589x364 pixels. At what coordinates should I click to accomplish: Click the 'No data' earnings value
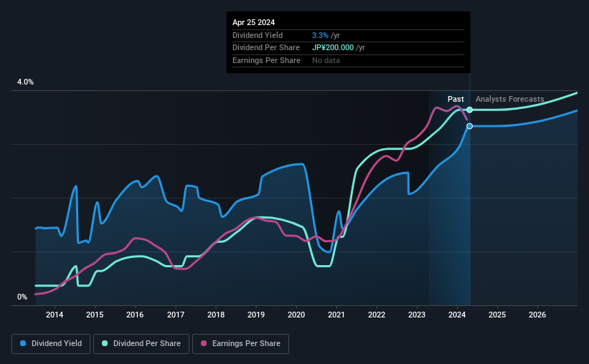[x=326, y=60]
